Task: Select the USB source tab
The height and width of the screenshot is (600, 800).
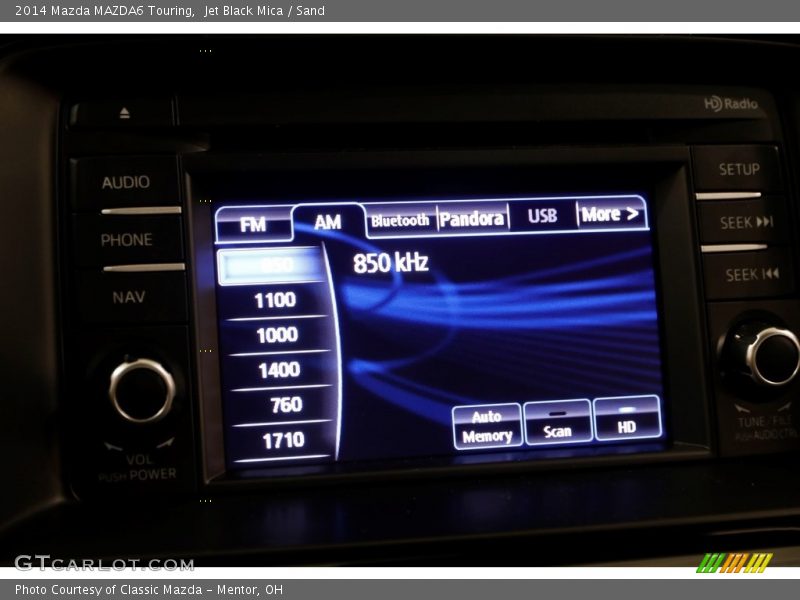Action: [542, 216]
